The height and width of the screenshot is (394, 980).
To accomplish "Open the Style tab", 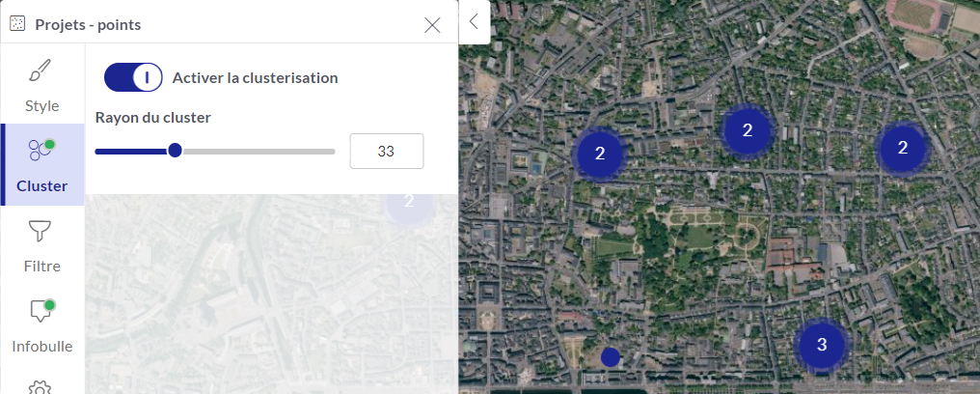I will pyautogui.click(x=42, y=84).
